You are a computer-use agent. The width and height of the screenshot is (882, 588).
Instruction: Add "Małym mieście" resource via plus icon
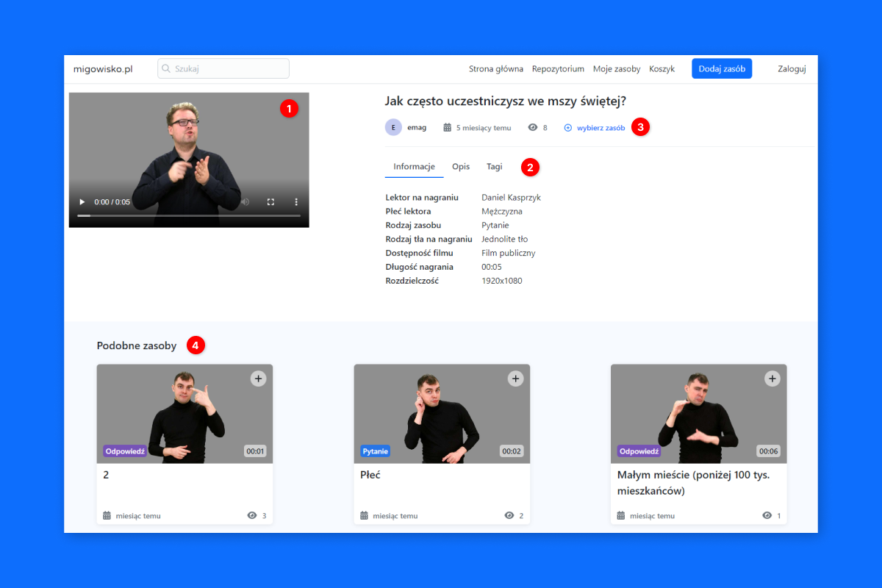[x=772, y=379]
